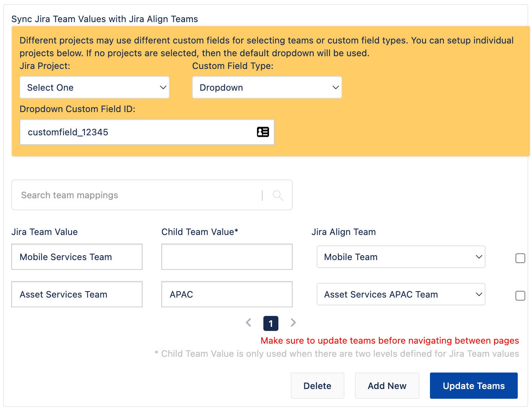Click the Update Teams button

click(473, 386)
